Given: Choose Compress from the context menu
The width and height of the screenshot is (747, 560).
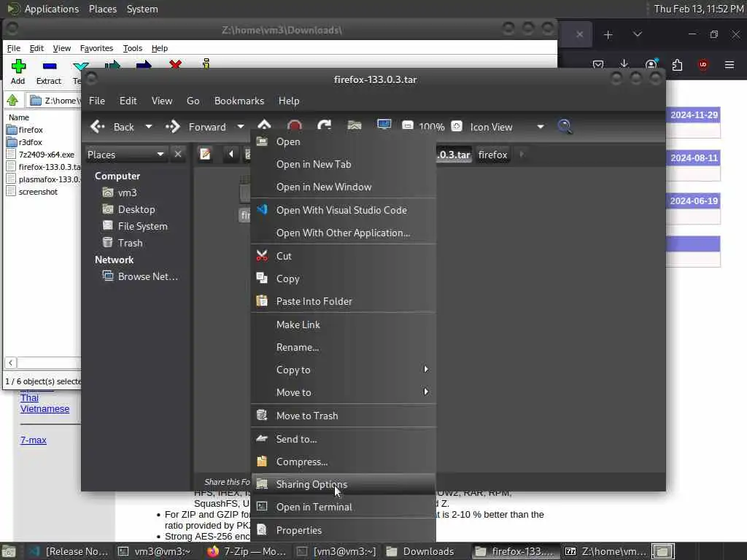Looking at the screenshot, I should click(343, 462).
